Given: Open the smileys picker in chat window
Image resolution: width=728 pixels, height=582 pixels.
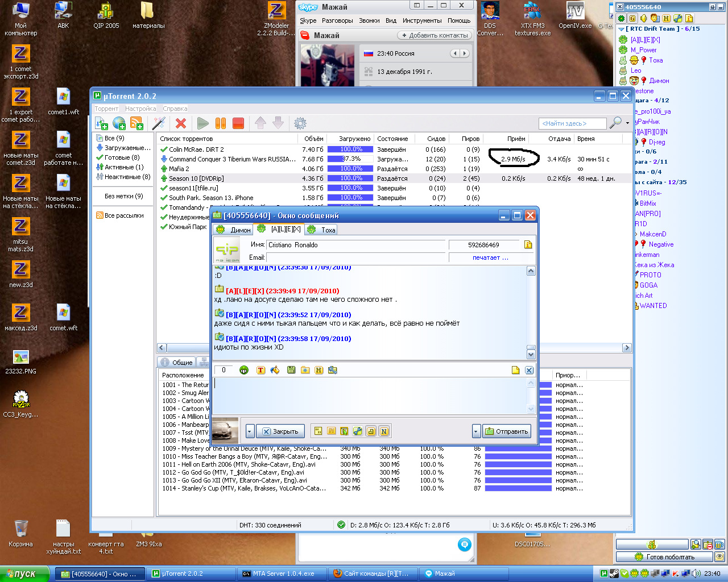Looking at the screenshot, I should (244, 370).
